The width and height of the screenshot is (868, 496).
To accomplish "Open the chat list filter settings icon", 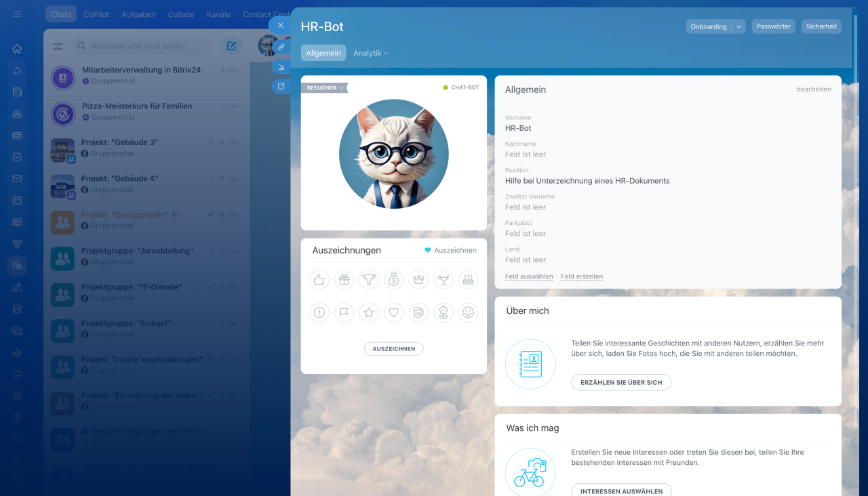I will (58, 46).
